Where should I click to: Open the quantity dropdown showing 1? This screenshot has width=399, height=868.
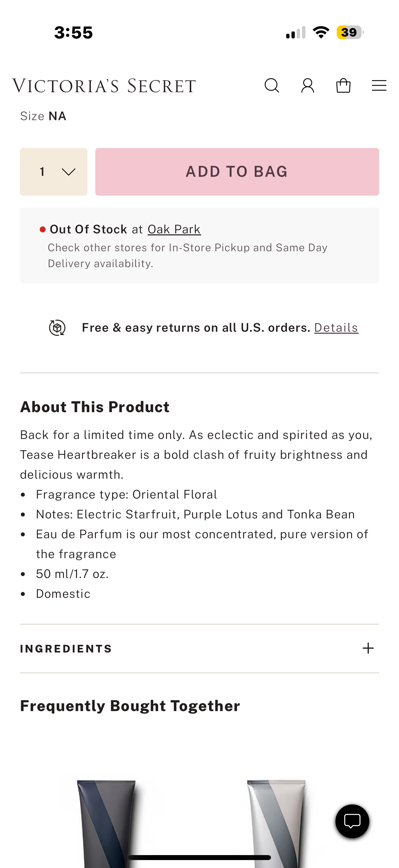[x=54, y=172]
